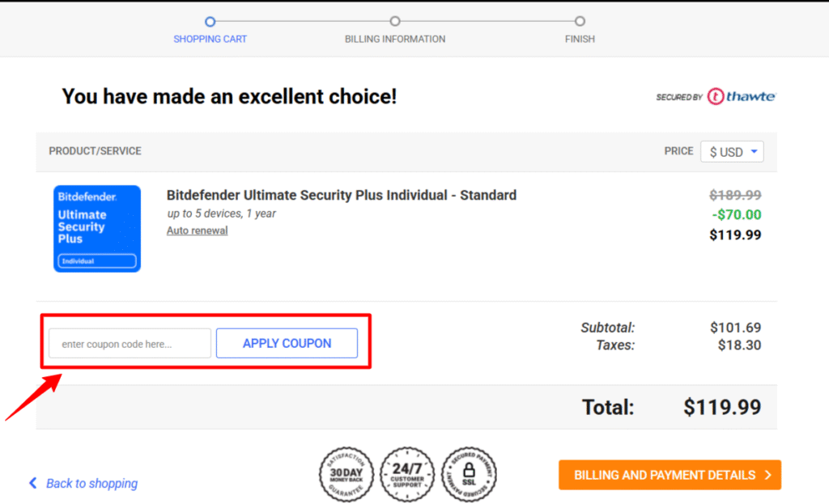The height and width of the screenshot is (504, 829).
Task: Click the back arrow chevron icon
Action: point(33,483)
